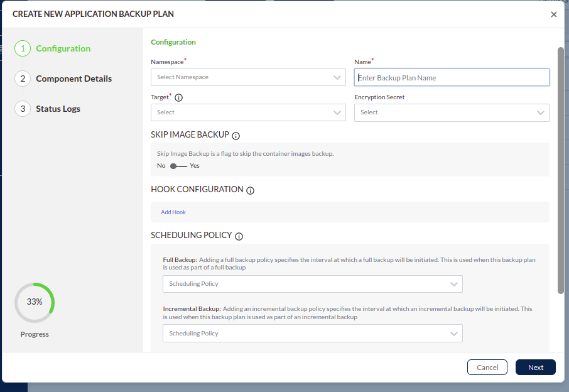The image size is (569, 392).
Task: Click the step 2 circle icon
Action: tap(23, 79)
